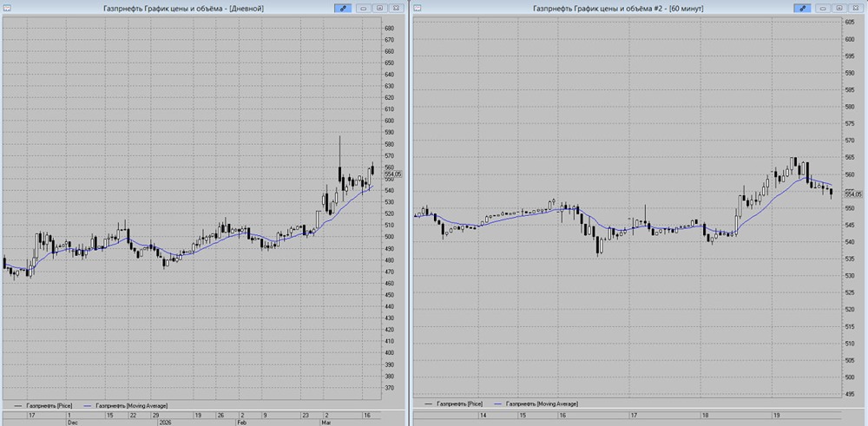
Task: Click date 17 on the 60-minute time axis
Action: (x=635, y=415)
